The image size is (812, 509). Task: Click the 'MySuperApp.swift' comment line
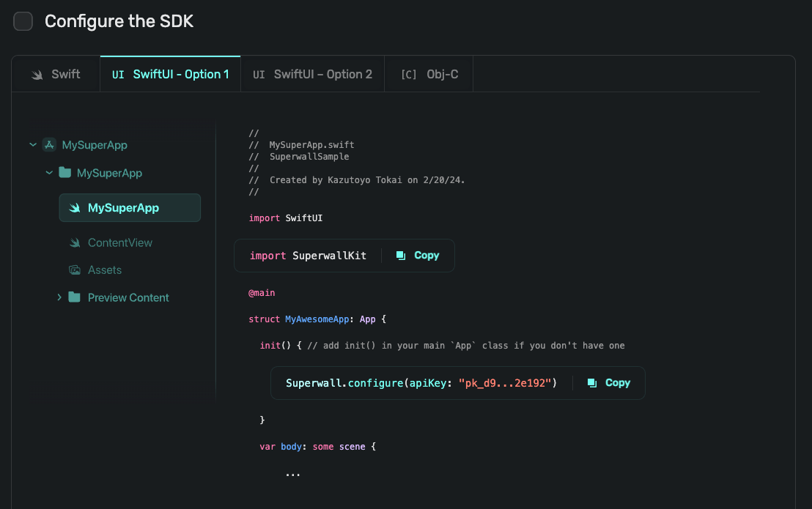click(x=301, y=145)
